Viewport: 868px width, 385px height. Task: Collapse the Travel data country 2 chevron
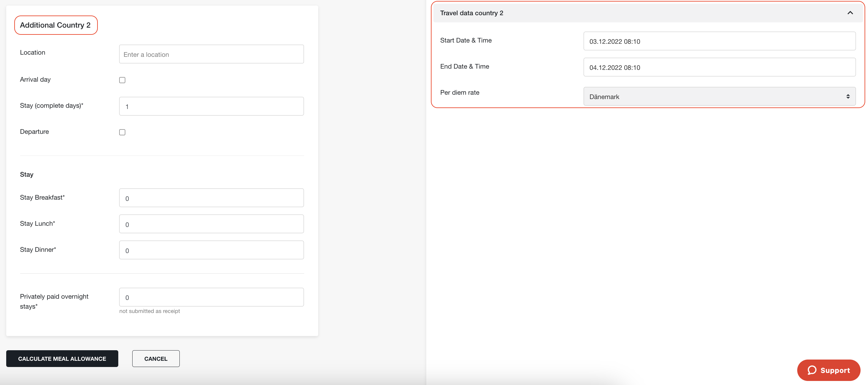(850, 13)
